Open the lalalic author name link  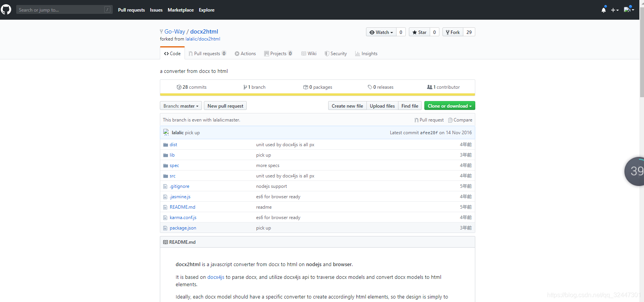click(x=178, y=133)
